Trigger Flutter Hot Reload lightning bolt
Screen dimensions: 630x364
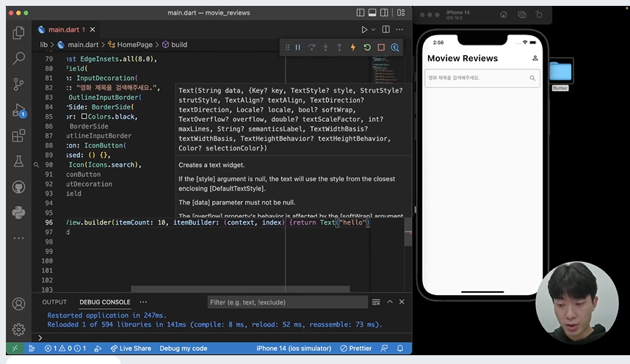(353, 48)
